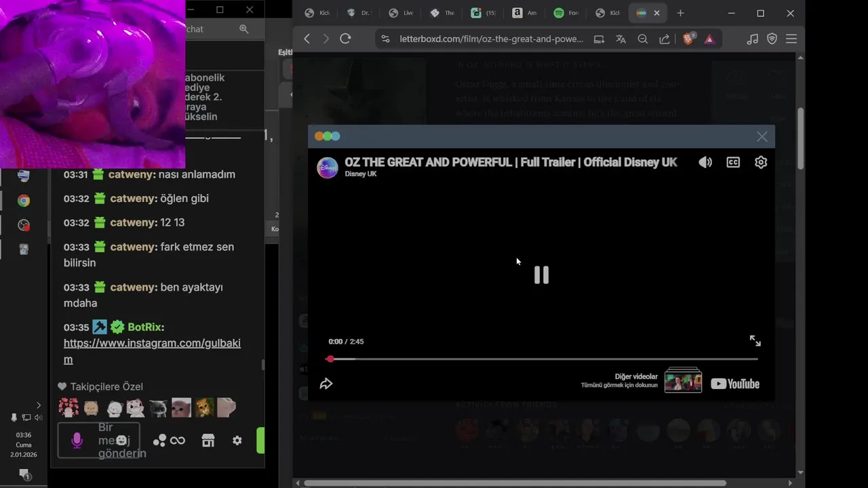This screenshot has width=868, height=488.
Task: Open site settings icon in address bar
Action: point(386,39)
